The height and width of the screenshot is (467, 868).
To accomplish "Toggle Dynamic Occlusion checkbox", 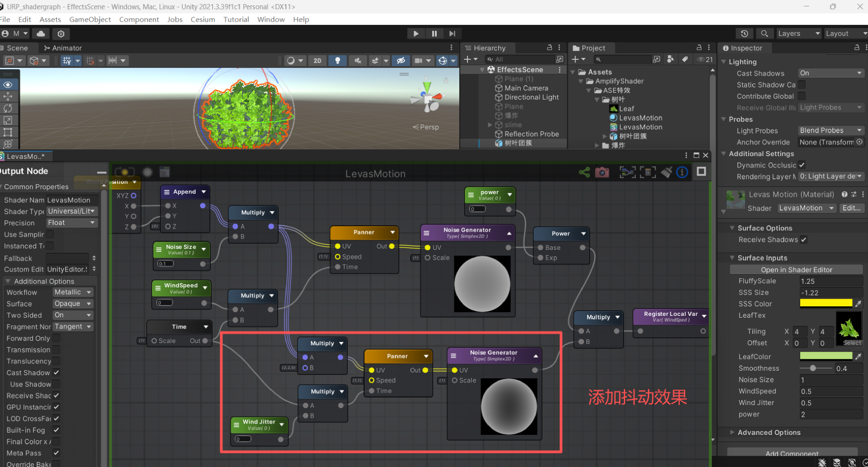I will 802,165.
